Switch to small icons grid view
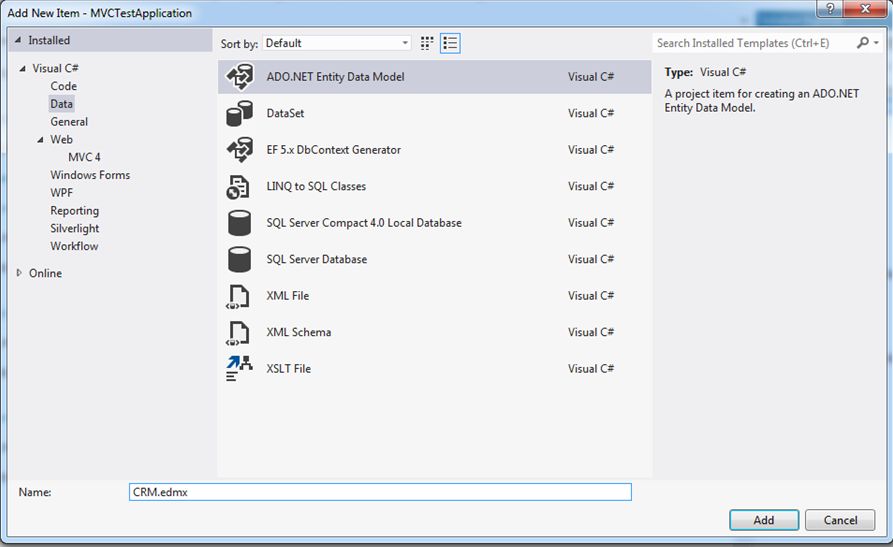This screenshot has height=547, width=893. 428,43
